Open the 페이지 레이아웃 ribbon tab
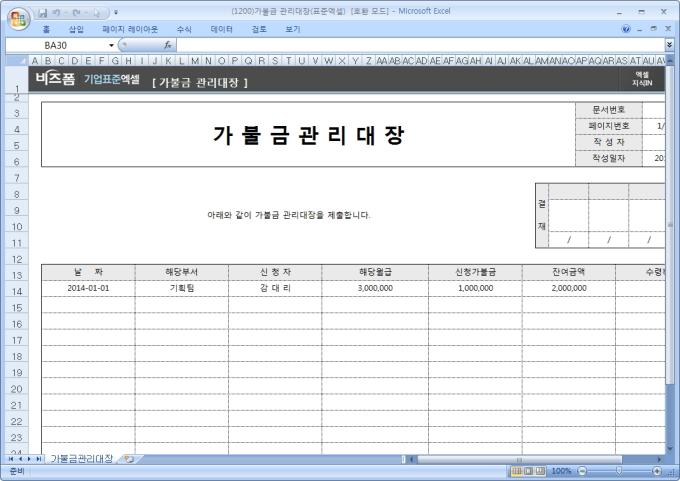 point(130,29)
